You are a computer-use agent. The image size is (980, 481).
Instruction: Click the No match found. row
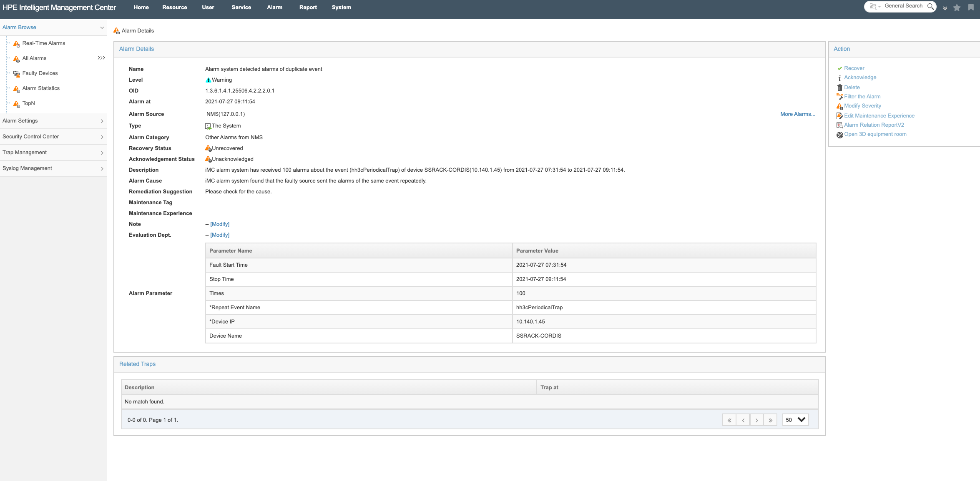pos(470,402)
